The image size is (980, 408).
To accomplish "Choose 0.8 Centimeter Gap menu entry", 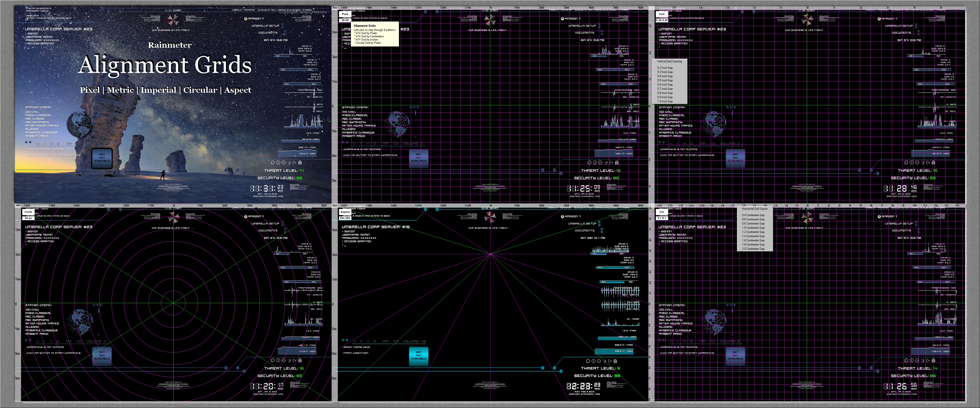I will 753,224.
